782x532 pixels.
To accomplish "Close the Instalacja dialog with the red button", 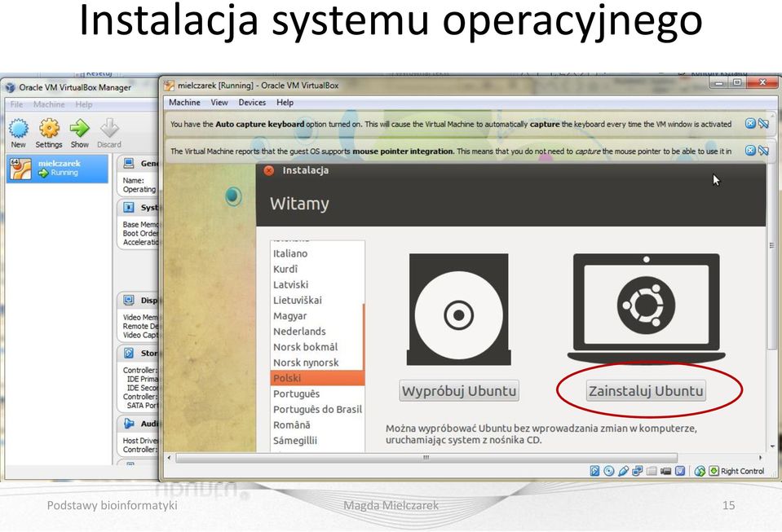I will pyautogui.click(x=269, y=170).
